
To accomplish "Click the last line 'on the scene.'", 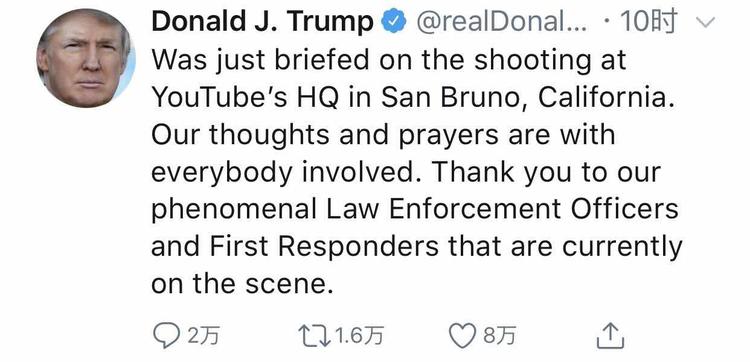I will pyautogui.click(x=242, y=284).
